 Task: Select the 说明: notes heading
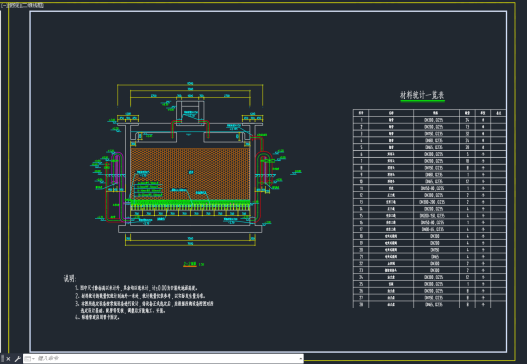tap(70, 278)
